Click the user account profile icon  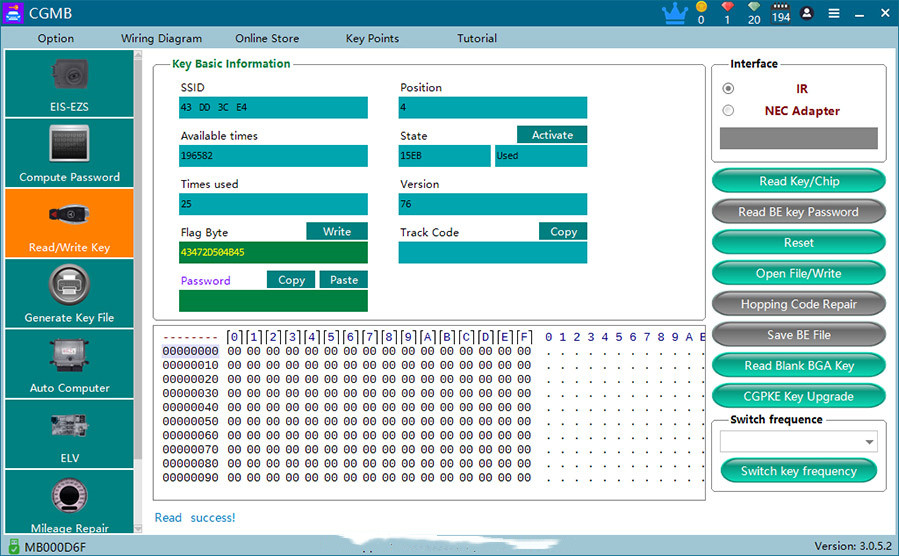click(807, 14)
